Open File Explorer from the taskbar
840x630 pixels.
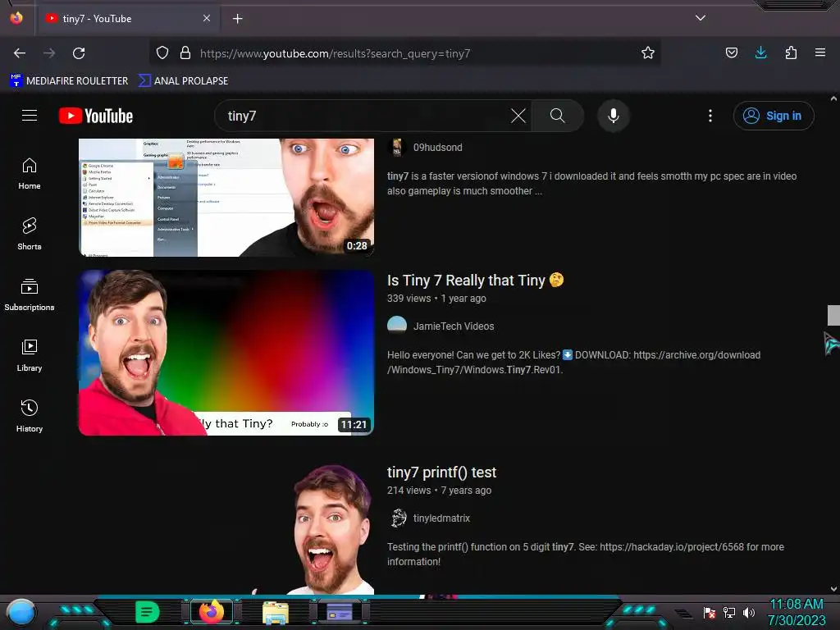click(x=276, y=612)
